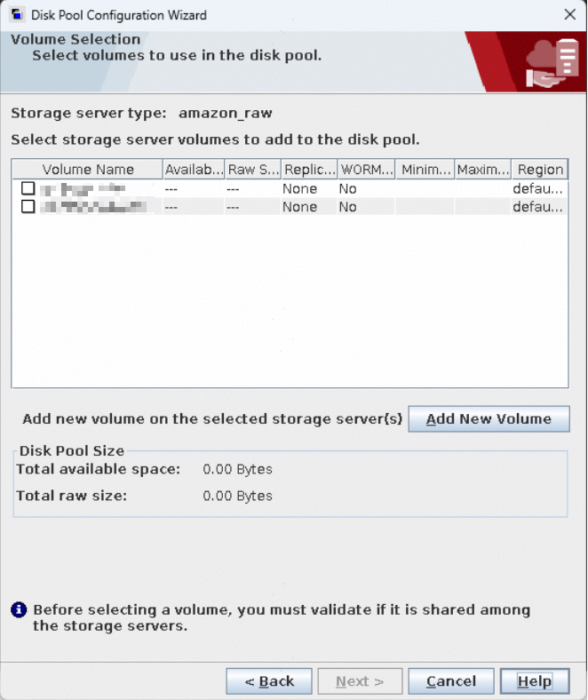Check the first volume's checkbox
The width and height of the screenshot is (588, 700).
28,188
